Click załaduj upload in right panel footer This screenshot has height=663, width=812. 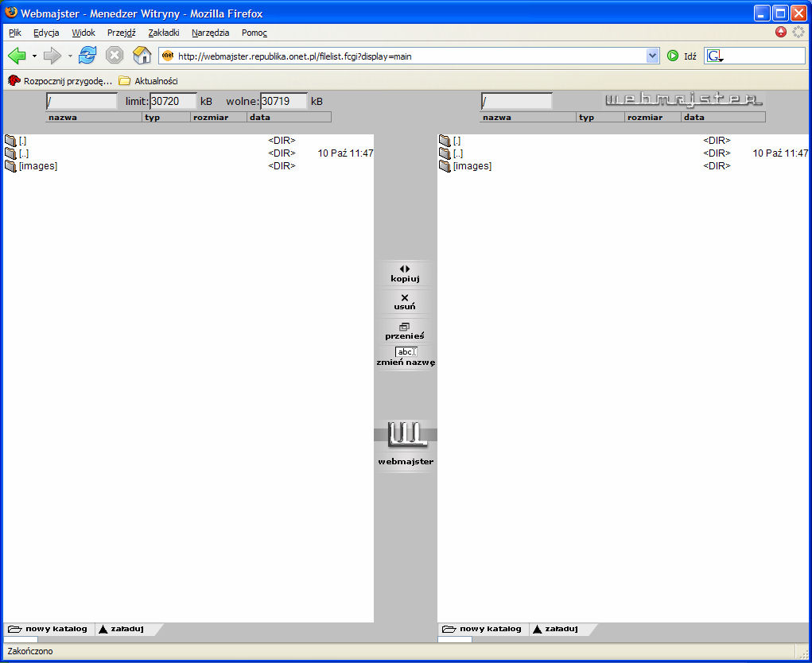[x=556, y=630]
